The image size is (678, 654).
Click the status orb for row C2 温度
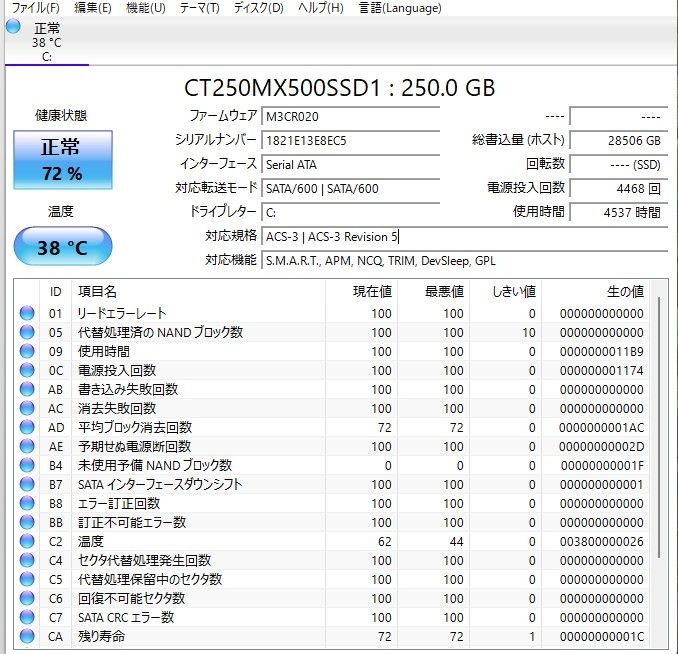[27, 541]
